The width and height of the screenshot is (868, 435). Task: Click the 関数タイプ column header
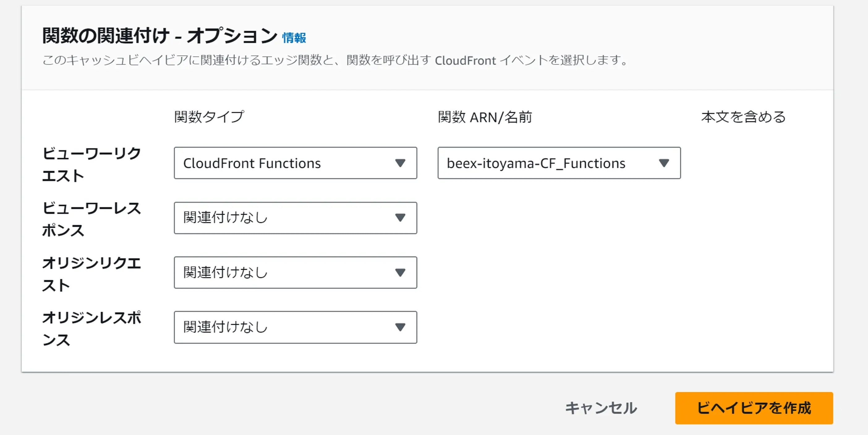click(209, 117)
